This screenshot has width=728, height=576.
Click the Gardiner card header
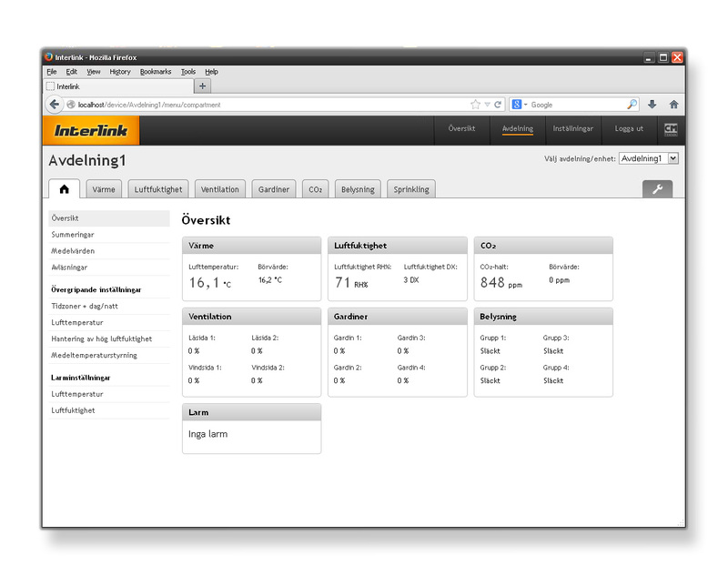point(398,317)
